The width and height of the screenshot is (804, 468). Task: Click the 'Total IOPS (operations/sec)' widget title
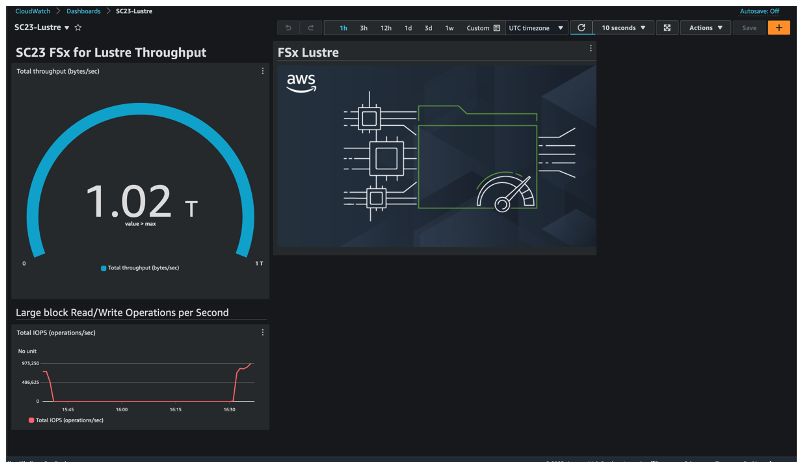56,333
